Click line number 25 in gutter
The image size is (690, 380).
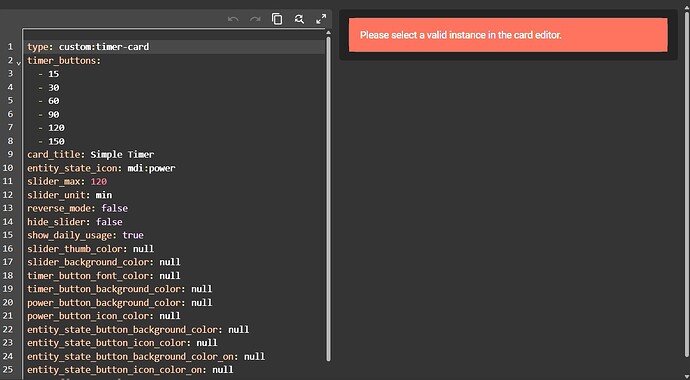(8, 369)
